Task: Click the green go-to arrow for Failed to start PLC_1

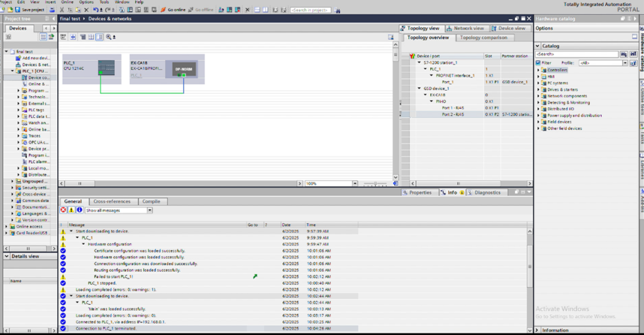Action: 255,276
